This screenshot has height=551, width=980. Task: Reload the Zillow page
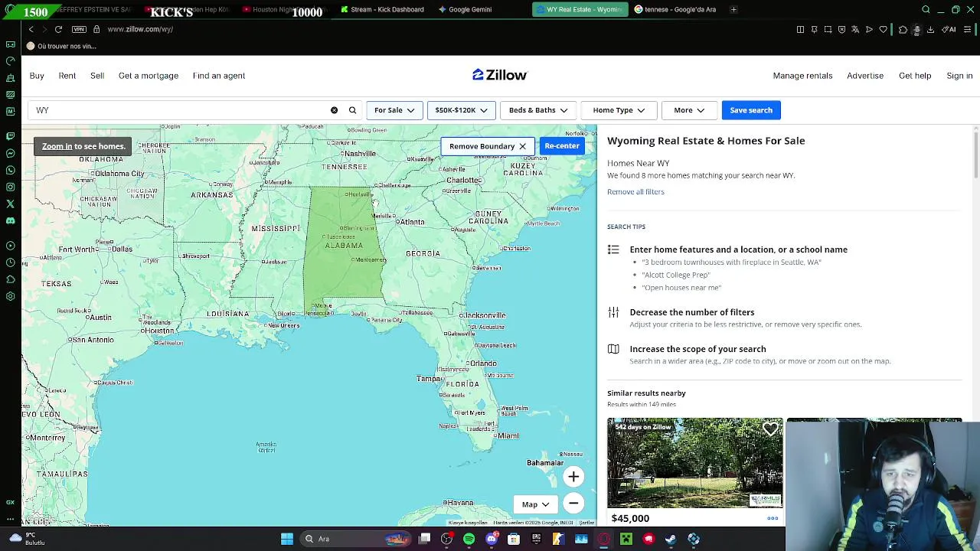tap(58, 29)
